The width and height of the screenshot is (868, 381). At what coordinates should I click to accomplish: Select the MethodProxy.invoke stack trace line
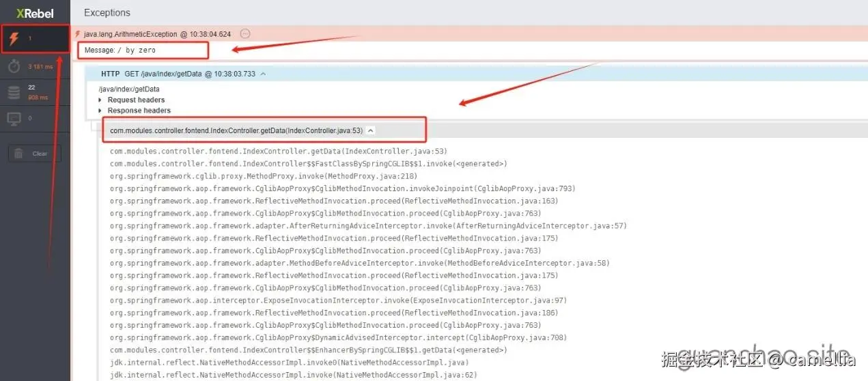coord(263,176)
